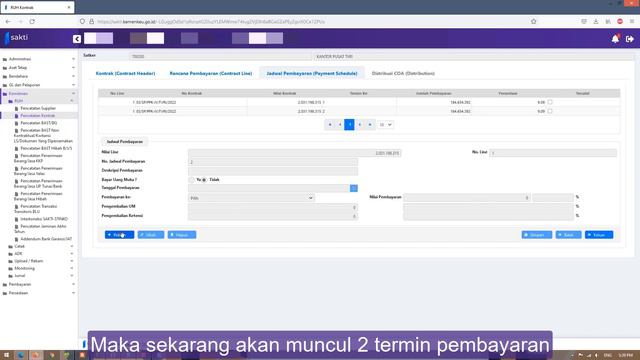Tick the checkbox in termin 2 row
Viewport: 640px width, 360px height.
(x=550, y=111)
